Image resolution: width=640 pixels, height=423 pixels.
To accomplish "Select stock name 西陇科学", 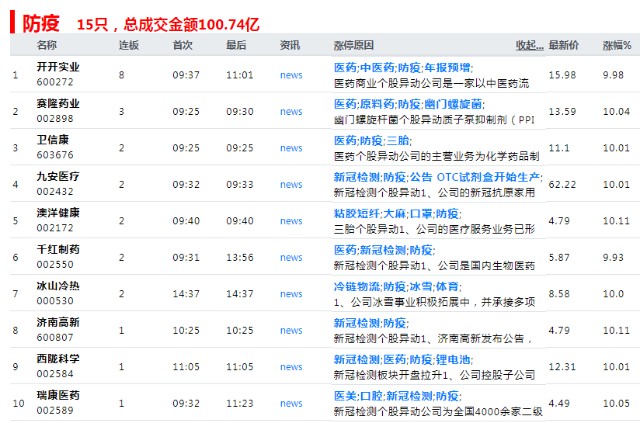I will tap(58, 358).
